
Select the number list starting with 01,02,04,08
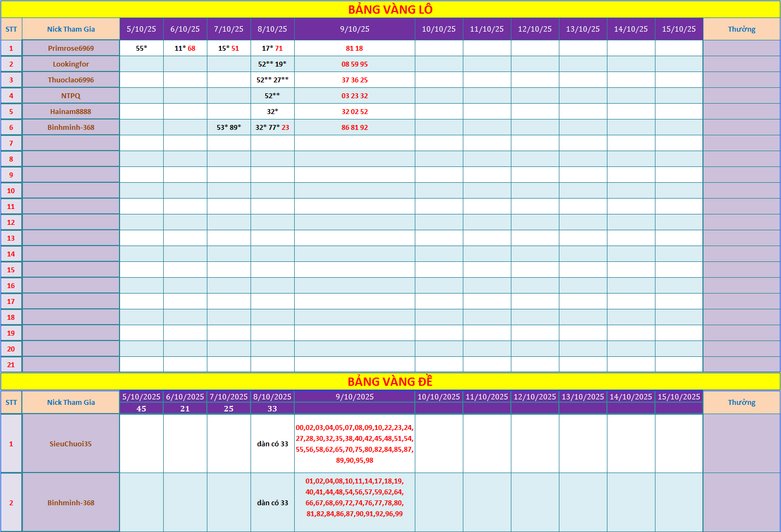click(355, 497)
